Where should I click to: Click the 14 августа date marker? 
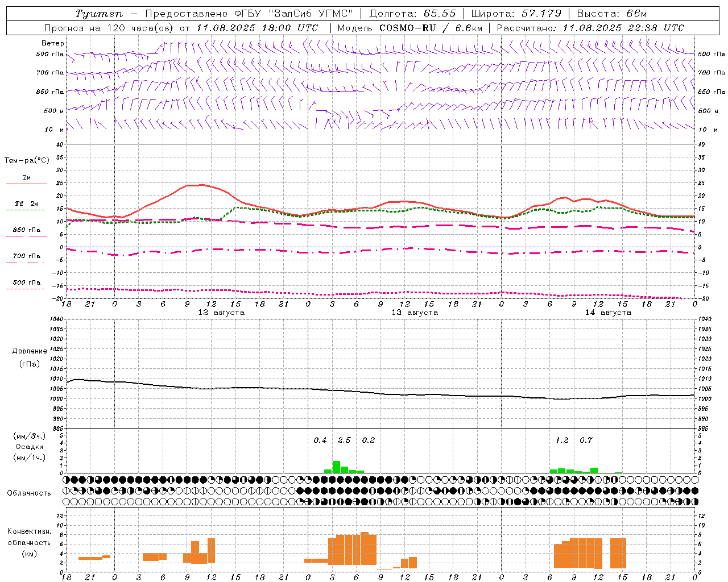click(608, 313)
